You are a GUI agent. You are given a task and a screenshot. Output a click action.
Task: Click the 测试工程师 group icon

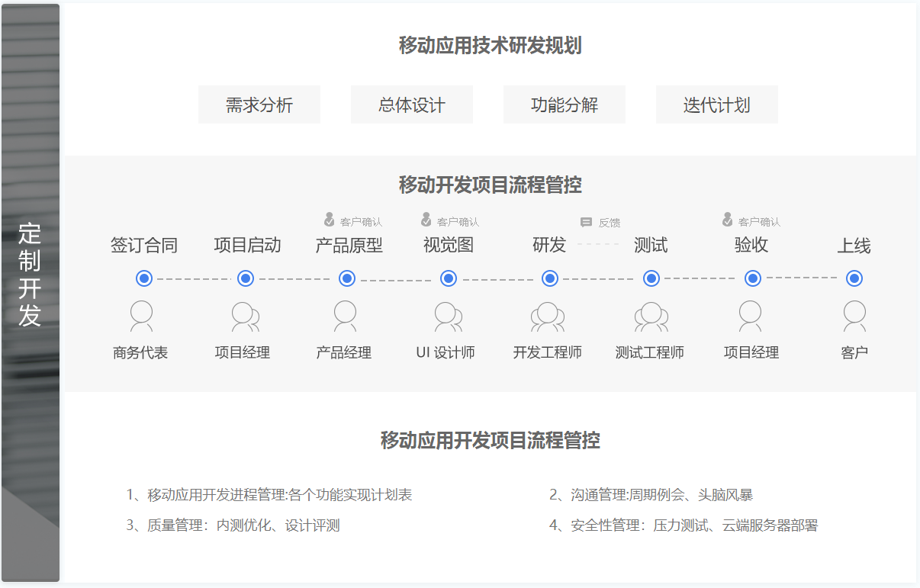click(x=651, y=316)
